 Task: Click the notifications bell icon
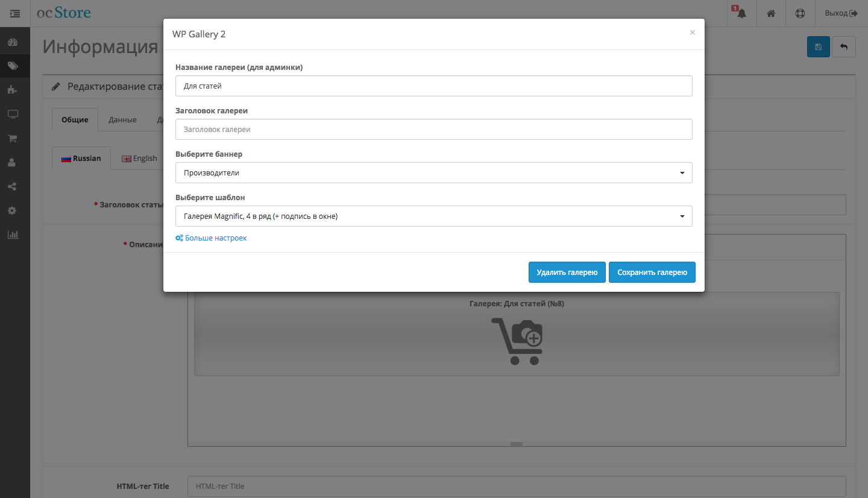pos(741,13)
